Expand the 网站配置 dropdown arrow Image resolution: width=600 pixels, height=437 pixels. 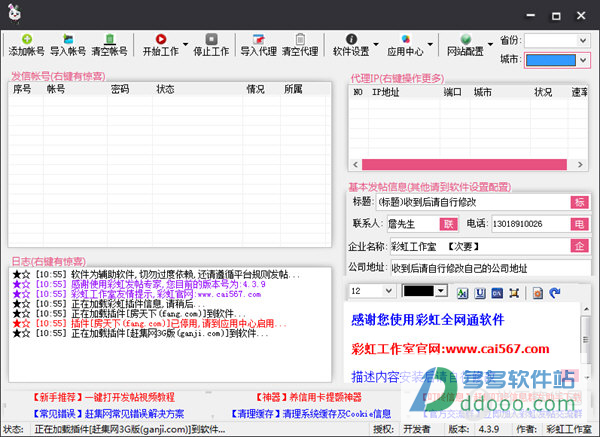point(490,44)
